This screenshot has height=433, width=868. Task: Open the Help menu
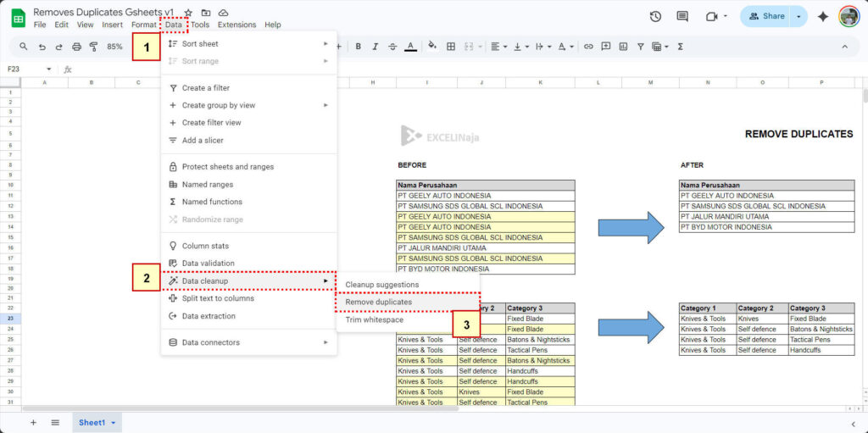[x=272, y=25]
